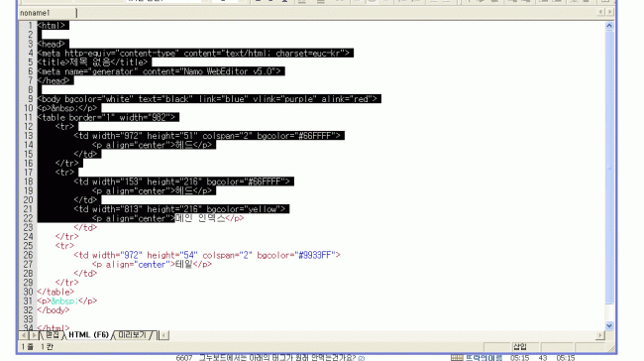The image size is (644, 361).
Task: Click line number 33 in the gutter
Action: pyautogui.click(x=28, y=319)
